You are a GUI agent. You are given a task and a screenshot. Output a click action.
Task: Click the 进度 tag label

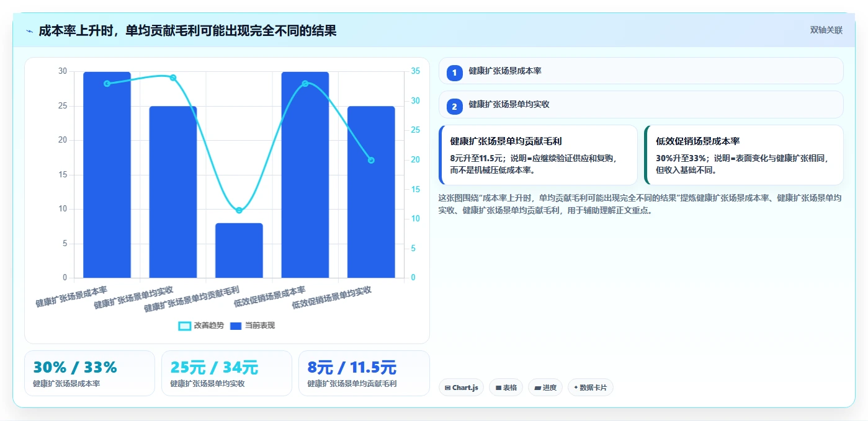(x=549, y=388)
